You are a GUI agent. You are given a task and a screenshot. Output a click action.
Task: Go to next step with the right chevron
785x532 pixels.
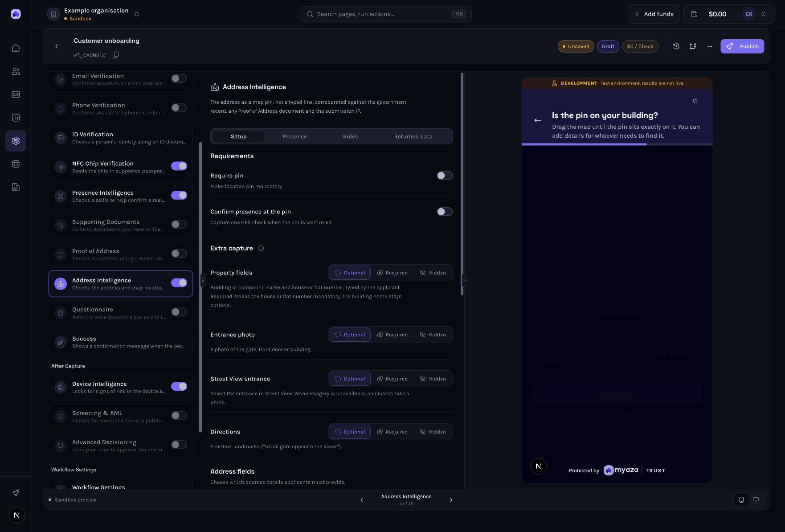coord(451,500)
